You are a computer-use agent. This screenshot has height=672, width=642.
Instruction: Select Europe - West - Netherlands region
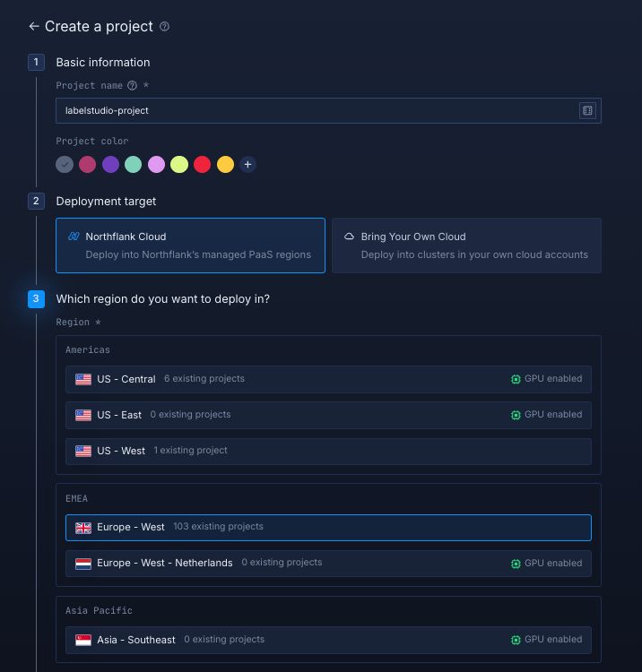click(328, 564)
